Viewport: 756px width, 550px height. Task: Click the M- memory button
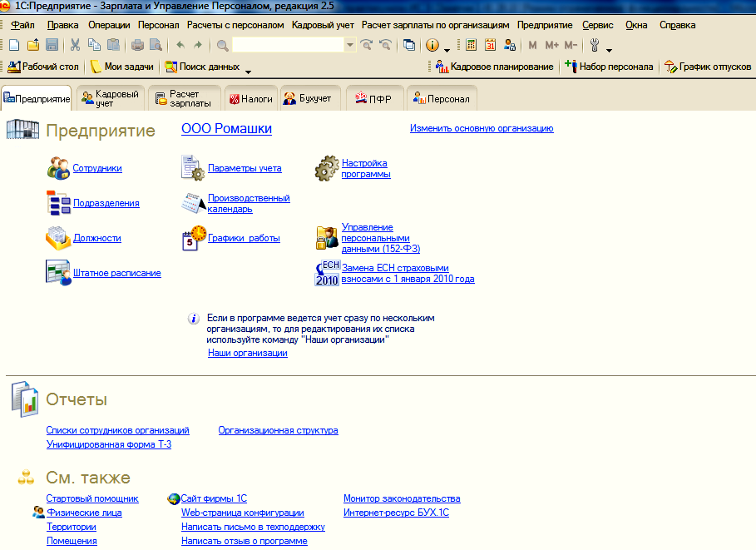pos(571,45)
